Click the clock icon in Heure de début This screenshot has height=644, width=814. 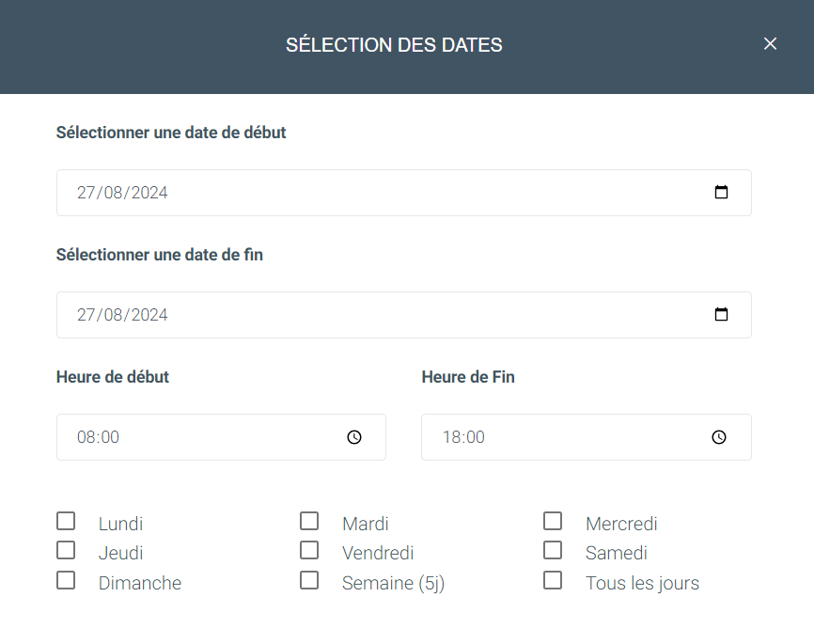point(354,437)
